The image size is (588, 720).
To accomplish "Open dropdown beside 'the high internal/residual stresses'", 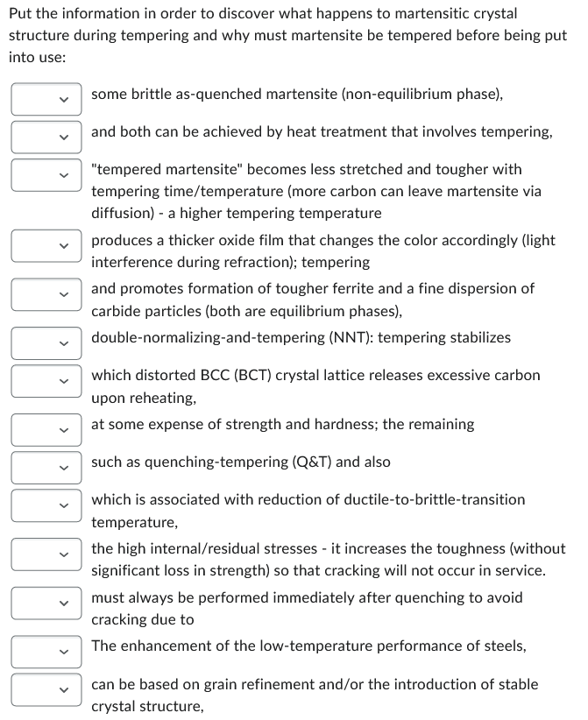I will 46,554.
